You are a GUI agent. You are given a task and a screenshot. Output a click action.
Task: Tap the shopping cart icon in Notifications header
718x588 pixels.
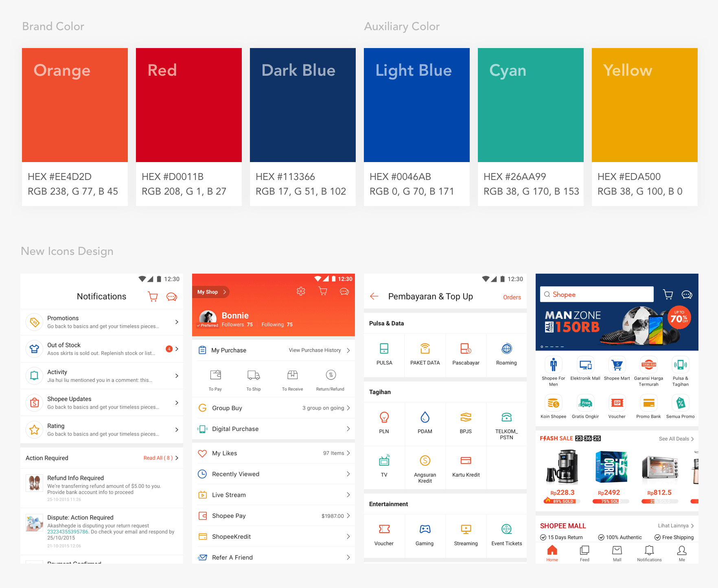pos(153,296)
